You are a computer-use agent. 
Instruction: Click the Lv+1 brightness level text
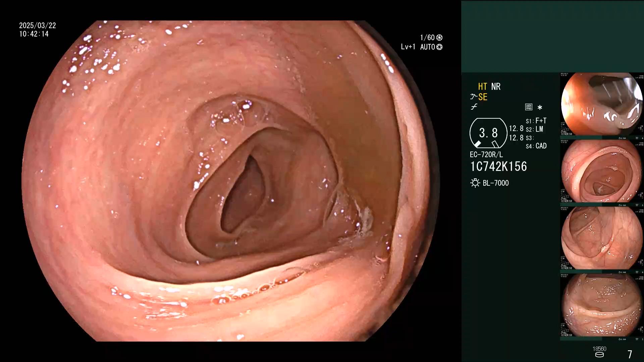[408, 47]
